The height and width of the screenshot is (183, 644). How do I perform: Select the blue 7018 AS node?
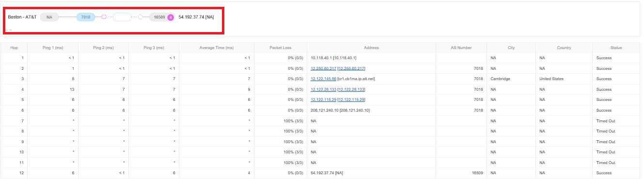pos(86,17)
